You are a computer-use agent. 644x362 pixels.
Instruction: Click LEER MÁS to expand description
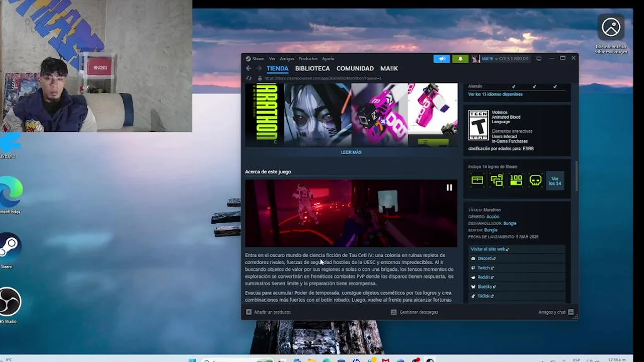[x=351, y=152]
